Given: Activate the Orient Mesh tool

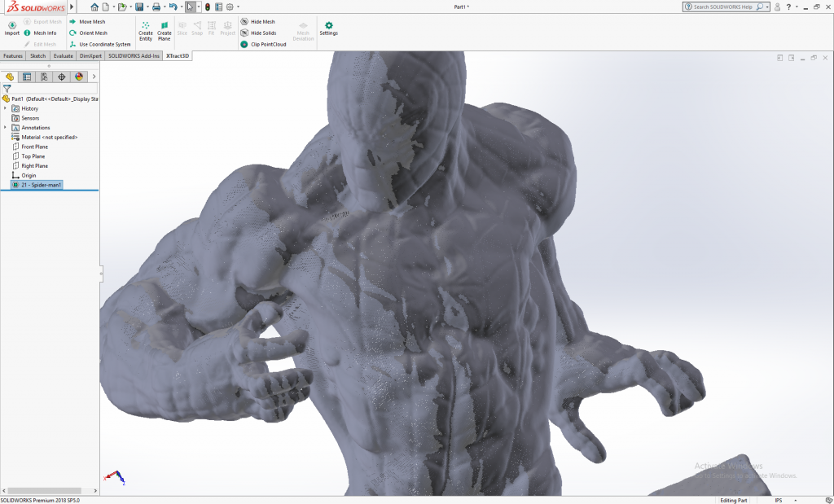Looking at the screenshot, I should pos(88,33).
